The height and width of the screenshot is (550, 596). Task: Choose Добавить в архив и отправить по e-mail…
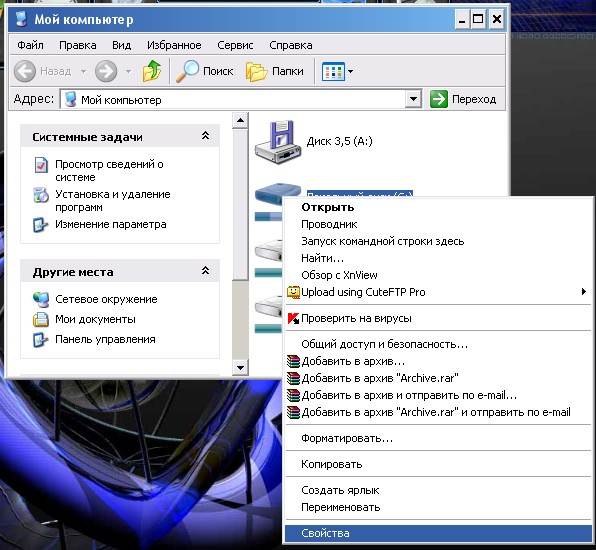click(x=439, y=395)
